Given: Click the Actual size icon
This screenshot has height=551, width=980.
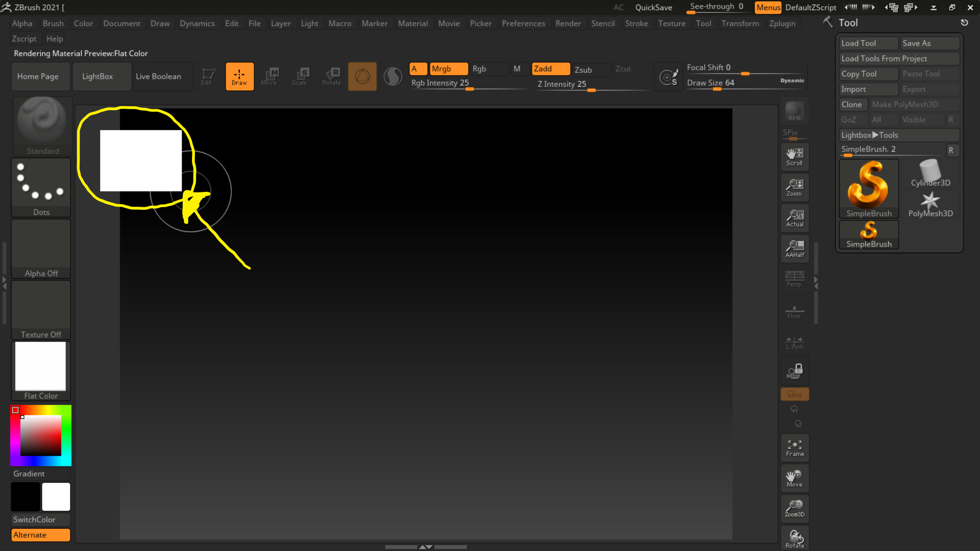Looking at the screenshot, I should pyautogui.click(x=794, y=218).
